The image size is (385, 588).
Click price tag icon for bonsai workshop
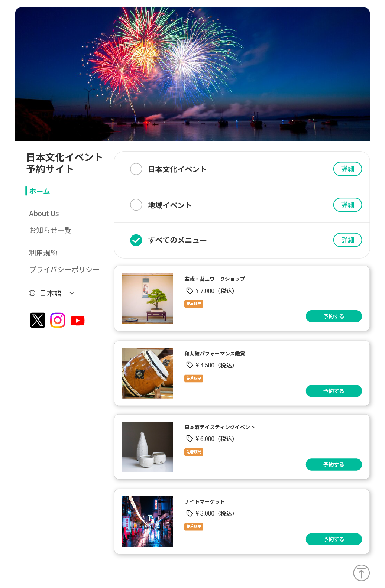(190, 291)
